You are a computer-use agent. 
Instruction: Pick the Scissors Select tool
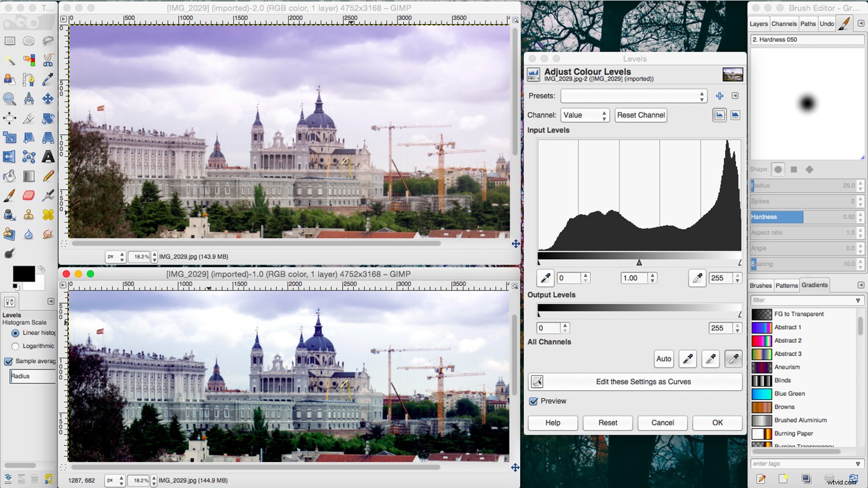(47, 60)
